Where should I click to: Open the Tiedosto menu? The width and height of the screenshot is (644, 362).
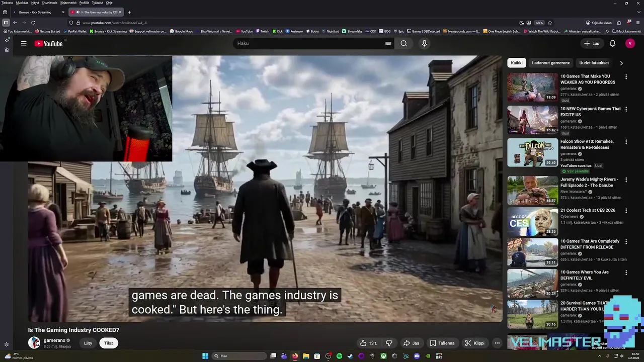click(x=7, y=3)
